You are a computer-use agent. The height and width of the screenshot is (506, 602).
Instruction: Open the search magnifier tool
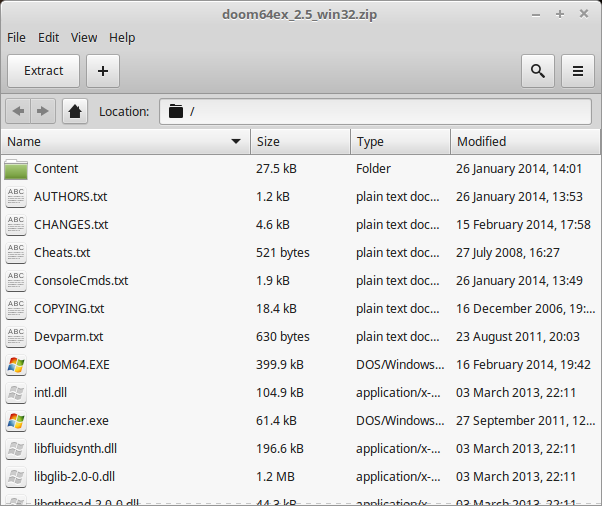538,71
